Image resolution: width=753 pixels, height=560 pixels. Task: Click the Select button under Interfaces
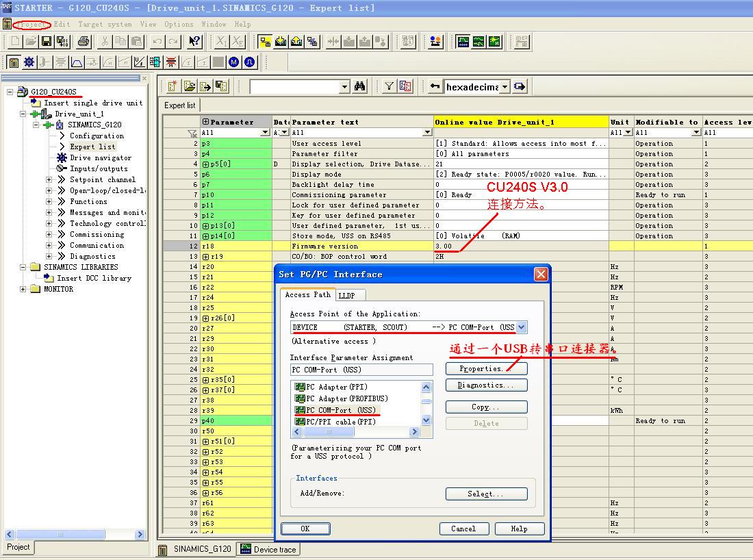[x=487, y=494]
